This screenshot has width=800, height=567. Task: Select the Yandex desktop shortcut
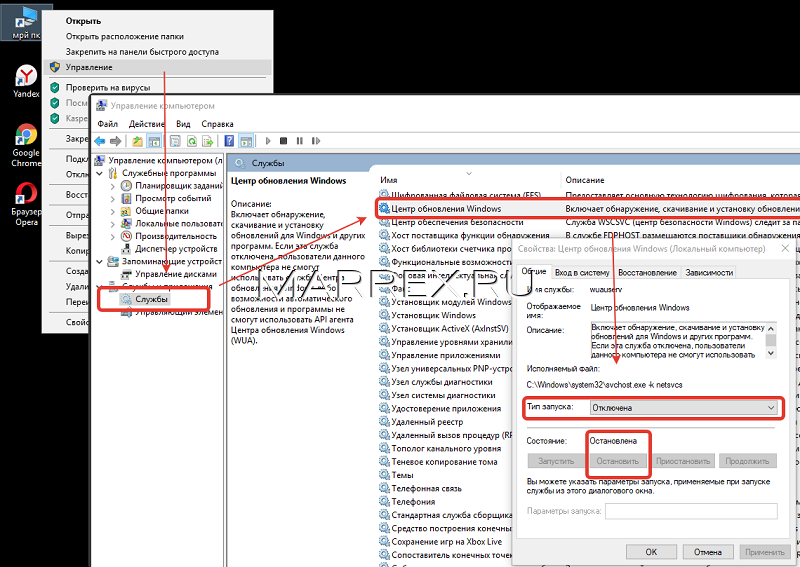pos(26,82)
